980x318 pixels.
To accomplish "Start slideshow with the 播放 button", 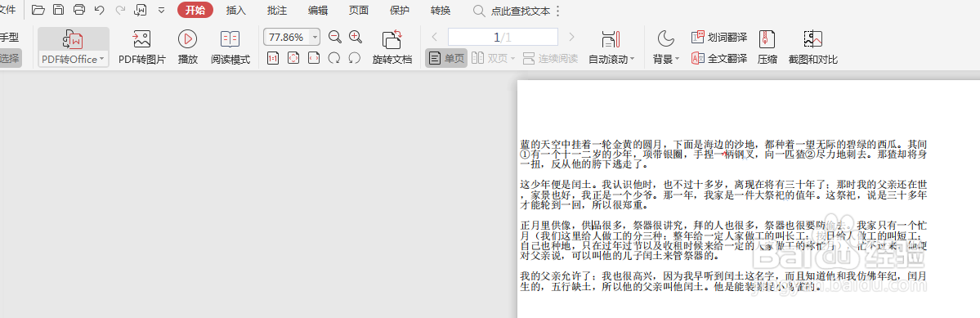I will pos(187,47).
